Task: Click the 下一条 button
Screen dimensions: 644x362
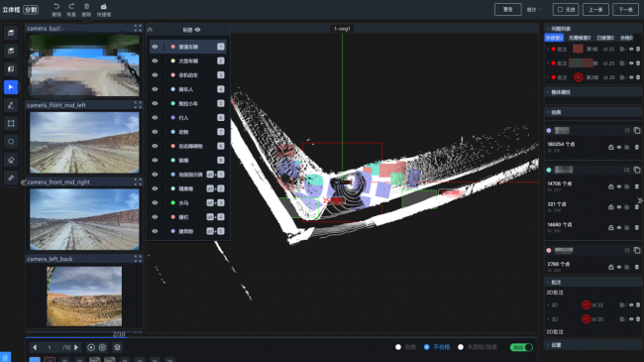Action: coord(625,10)
